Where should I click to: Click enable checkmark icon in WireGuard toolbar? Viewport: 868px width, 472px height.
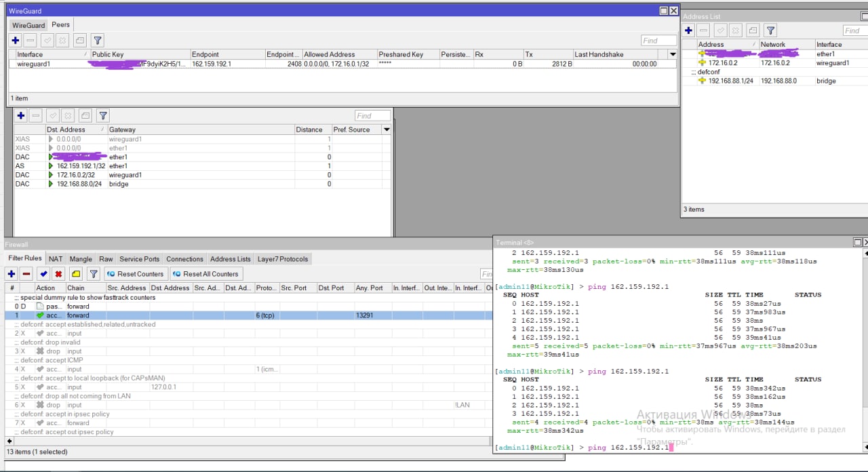pos(47,41)
